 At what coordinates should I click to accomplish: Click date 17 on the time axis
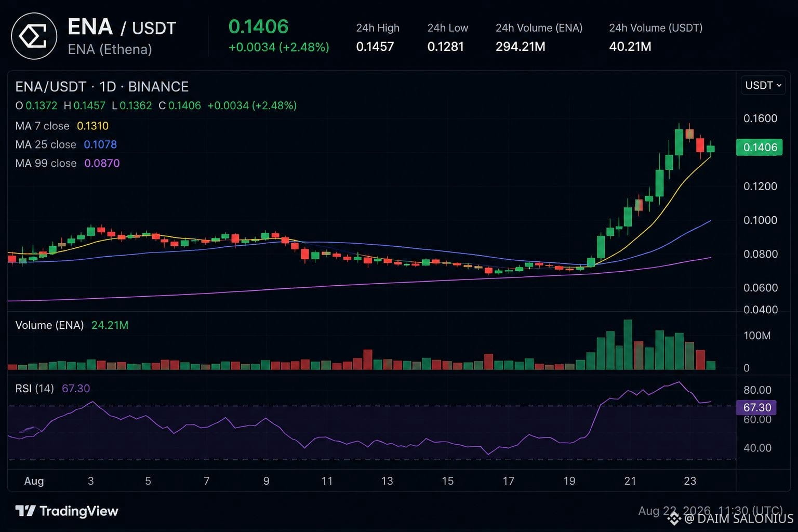508,481
